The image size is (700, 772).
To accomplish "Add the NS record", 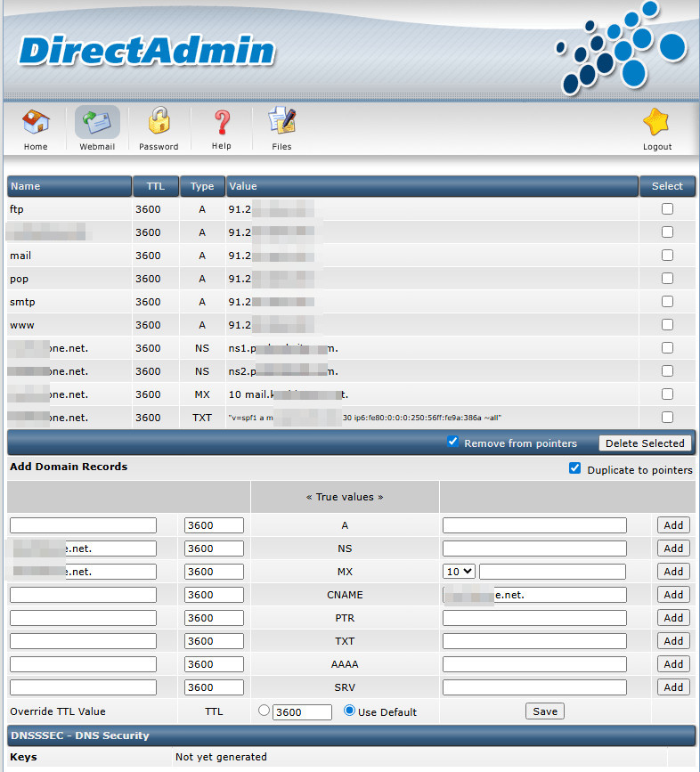I will [x=673, y=549].
